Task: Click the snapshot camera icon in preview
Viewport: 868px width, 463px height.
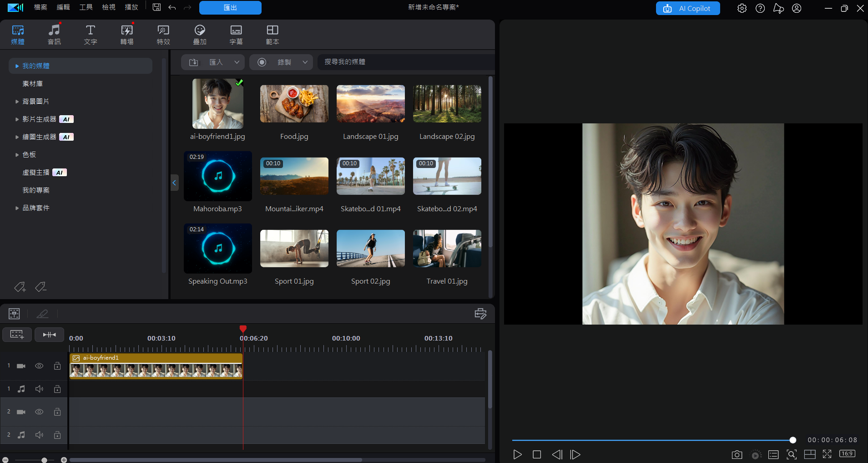Action: 737,455
